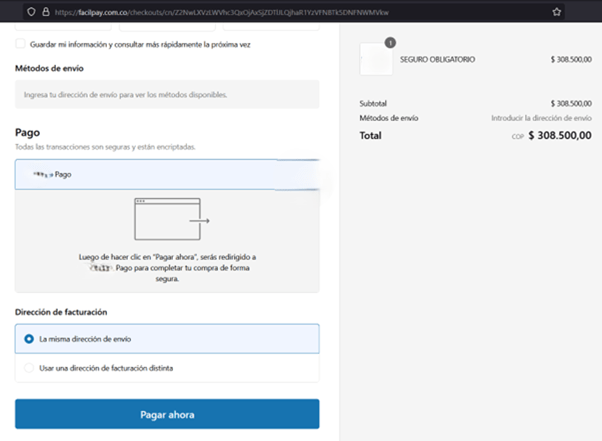Click the 'Dirección de facturación' heading
This screenshot has width=602, height=441.
click(x=61, y=312)
